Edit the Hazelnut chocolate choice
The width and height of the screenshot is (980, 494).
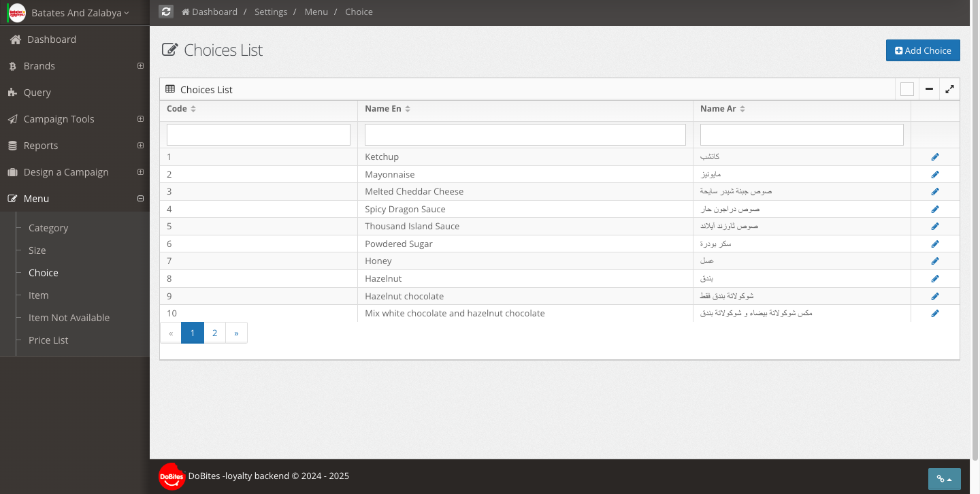click(935, 296)
